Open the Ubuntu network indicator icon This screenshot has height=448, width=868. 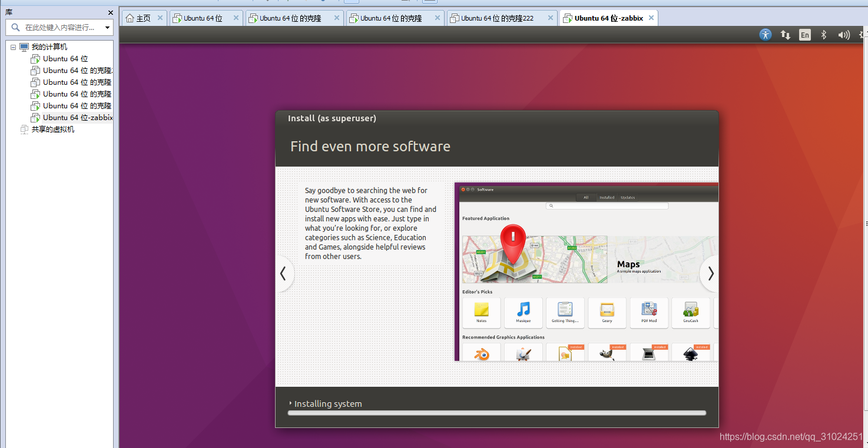tap(786, 35)
